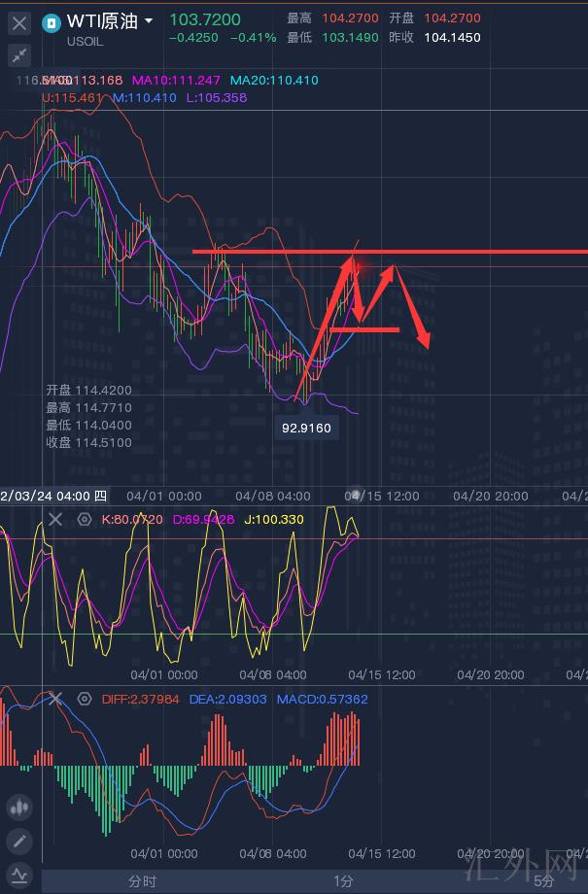588x894 pixels.
Task: Open KDJ indicator settings hexagon icon
Action: tap(85, 519)
